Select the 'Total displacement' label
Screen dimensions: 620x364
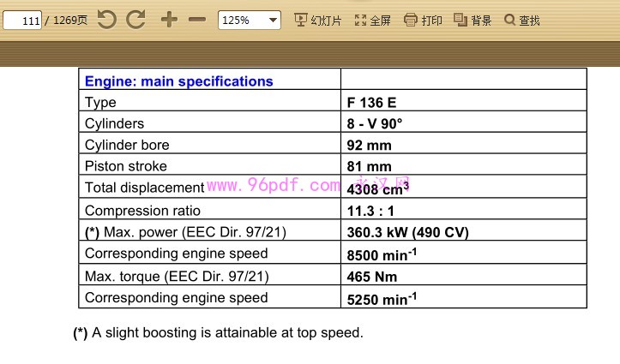tap(144, 188)
